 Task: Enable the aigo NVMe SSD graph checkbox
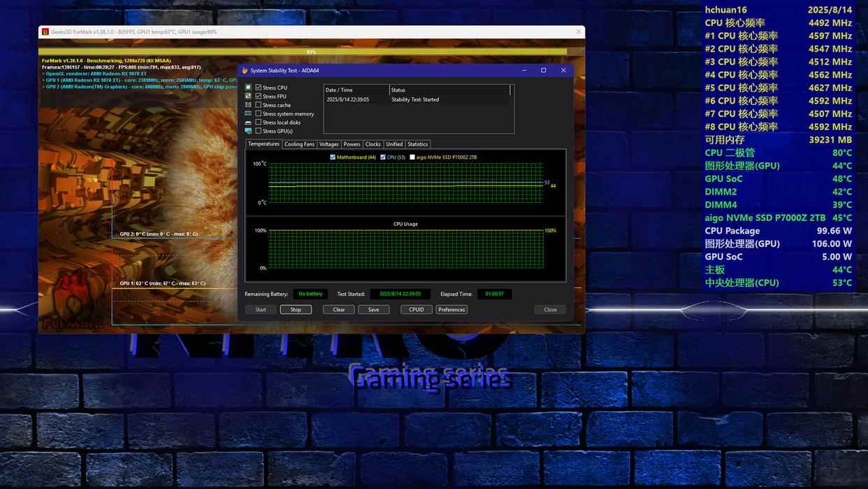point(412,157)
